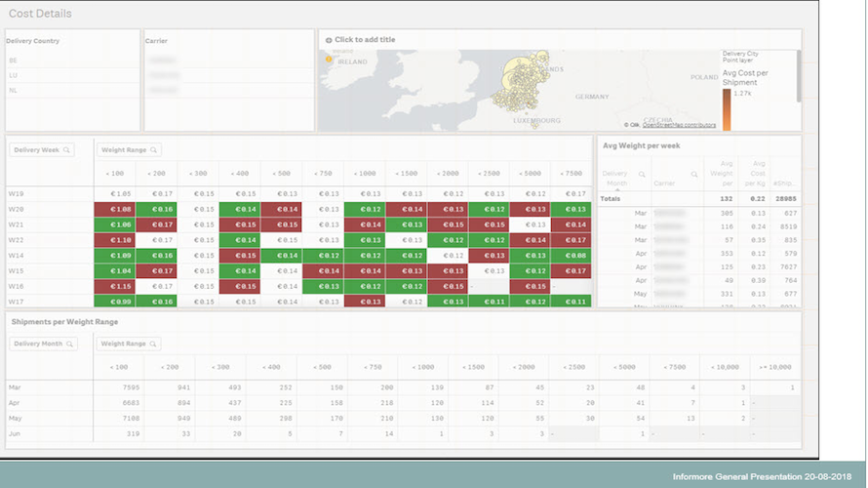Click the orange warning marker on the map
Viewport: 868px width, 488px height.
pos(329,59)
